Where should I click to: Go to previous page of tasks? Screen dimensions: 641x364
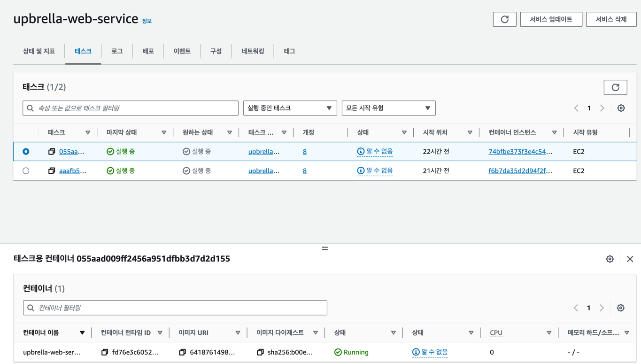[x=576, y=108]
